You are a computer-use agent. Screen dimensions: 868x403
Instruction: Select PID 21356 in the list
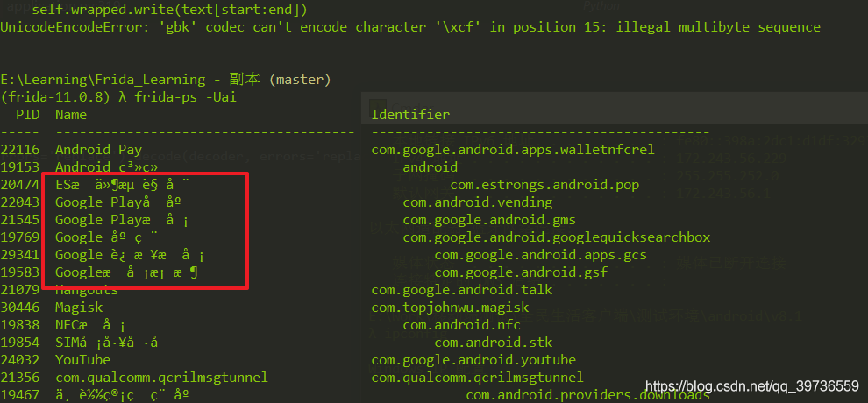tap(20, 378)
